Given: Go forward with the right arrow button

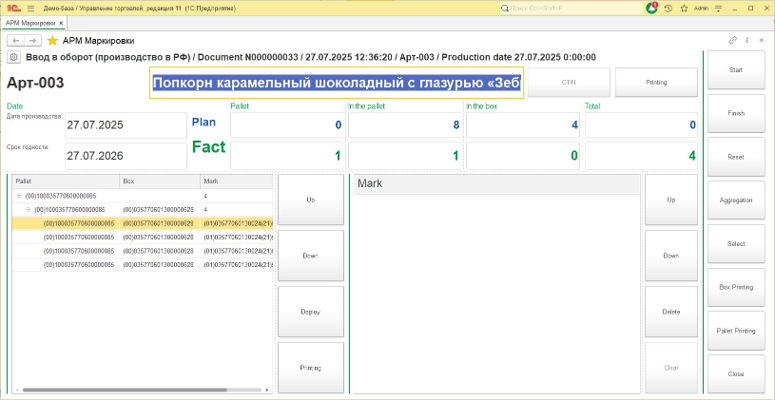Looking at the screenshot, I should click(32, 41).
